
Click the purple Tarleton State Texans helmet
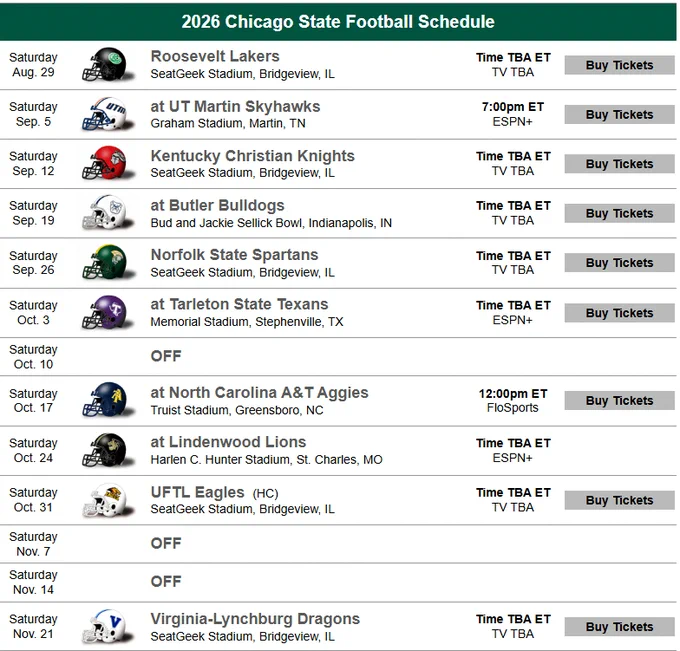click(x=108, y=313)
